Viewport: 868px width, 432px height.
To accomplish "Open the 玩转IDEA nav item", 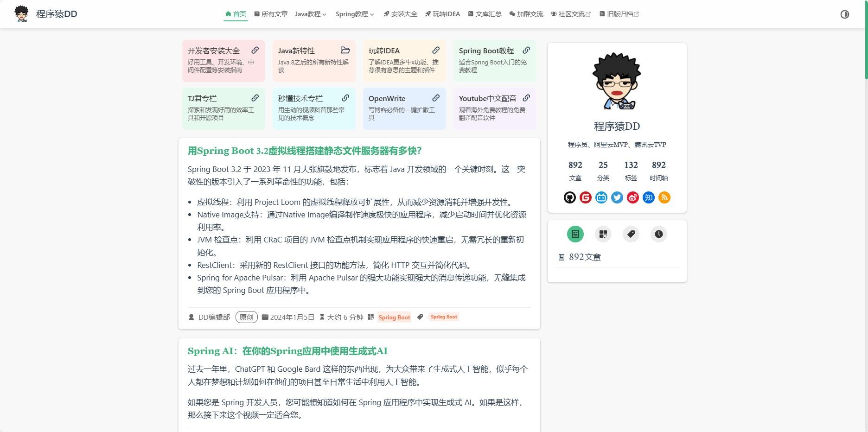I will (442, 14).
